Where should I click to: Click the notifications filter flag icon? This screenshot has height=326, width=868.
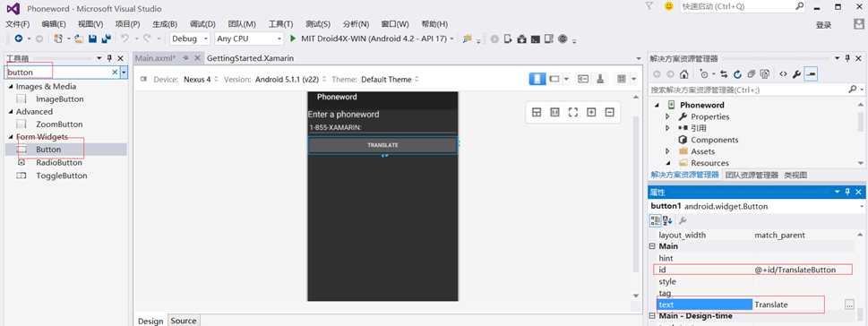(x=650, y=6)
